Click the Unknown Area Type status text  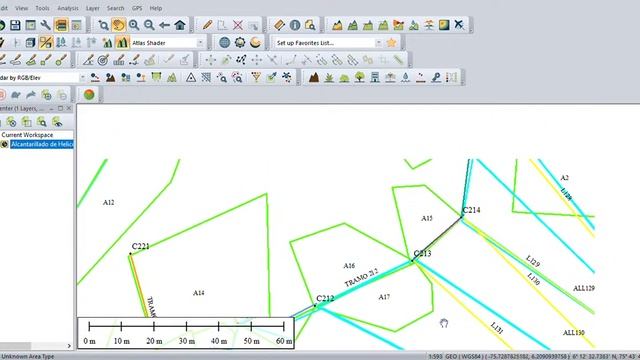(27, 356)
